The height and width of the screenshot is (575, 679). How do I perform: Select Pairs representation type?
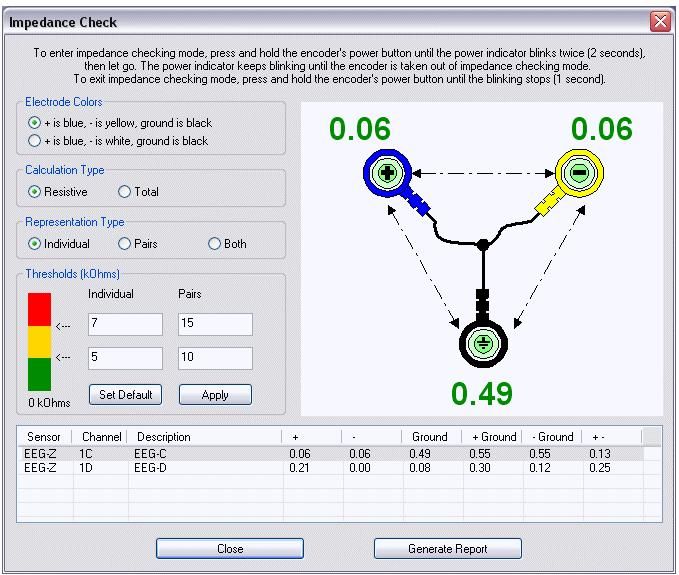pyautogui.click(x=125, y=244)
